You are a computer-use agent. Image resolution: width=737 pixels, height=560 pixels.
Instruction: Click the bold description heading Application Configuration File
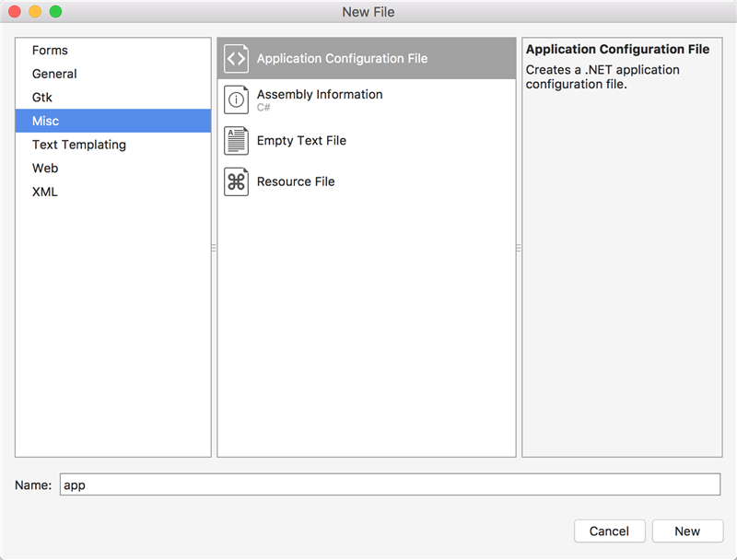[x=617, y=50]
